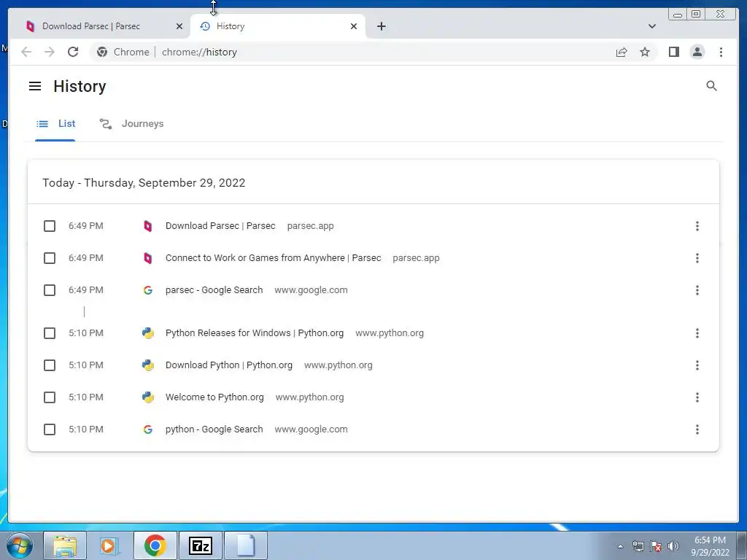Screen dimensions: 747x560
Task: Open actions menu for Welcome to Python.org
Action: 697,397
